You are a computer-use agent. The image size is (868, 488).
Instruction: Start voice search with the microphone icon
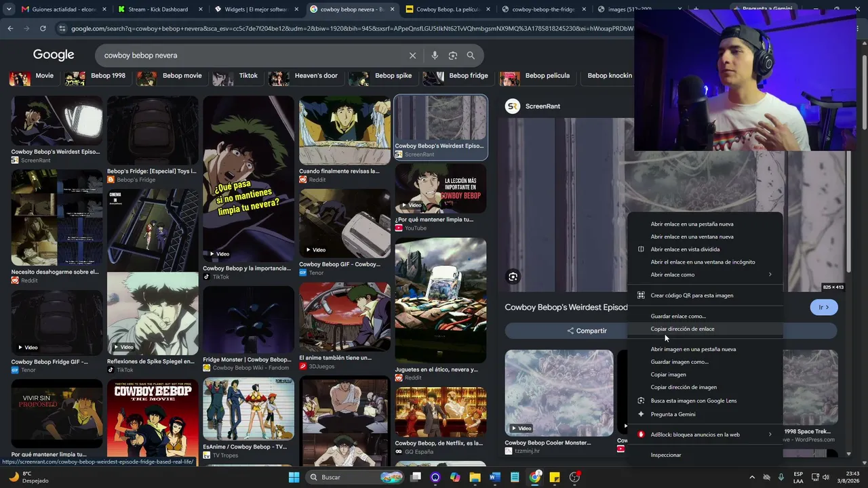pyautogui.click(x=435, y=56)
